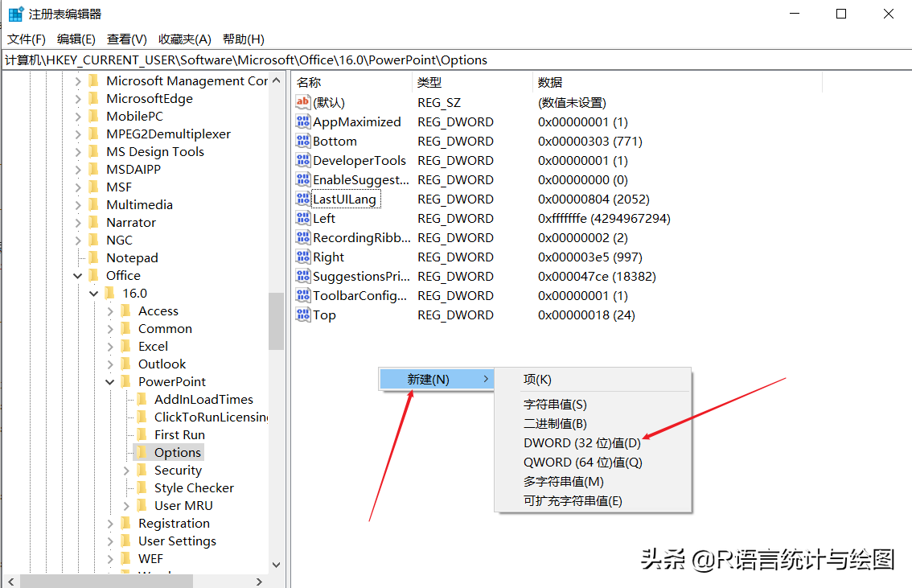The width and height of the screenshot is (912, 588).
Task: Open the 文件(F) menu
Action: (27, 39)
